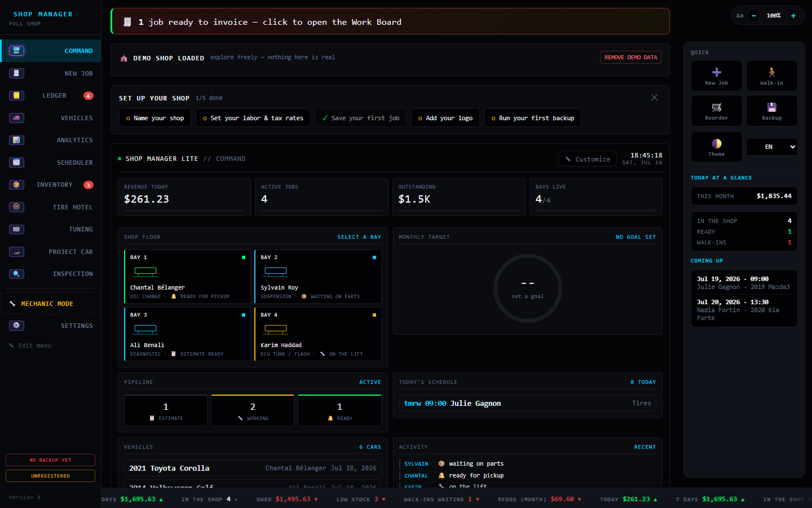Click the Walk-in quick tile
This screenshot has width=812, height=508.
coord(772,76)
